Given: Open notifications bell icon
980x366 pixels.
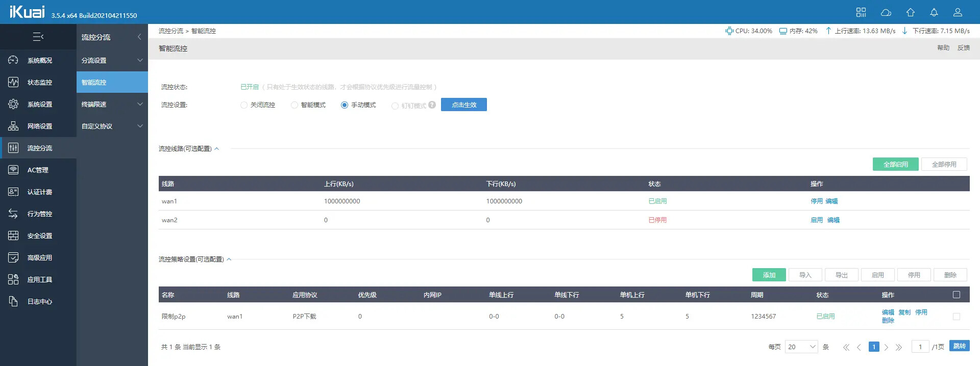Looking at the screenshot, I should [x=934, y=12].
